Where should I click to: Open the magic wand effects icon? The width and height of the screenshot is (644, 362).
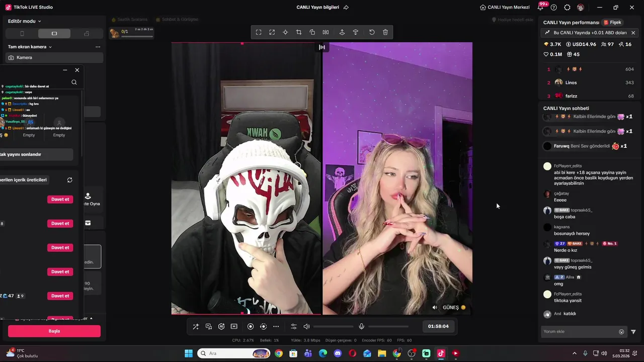[196, 326]
